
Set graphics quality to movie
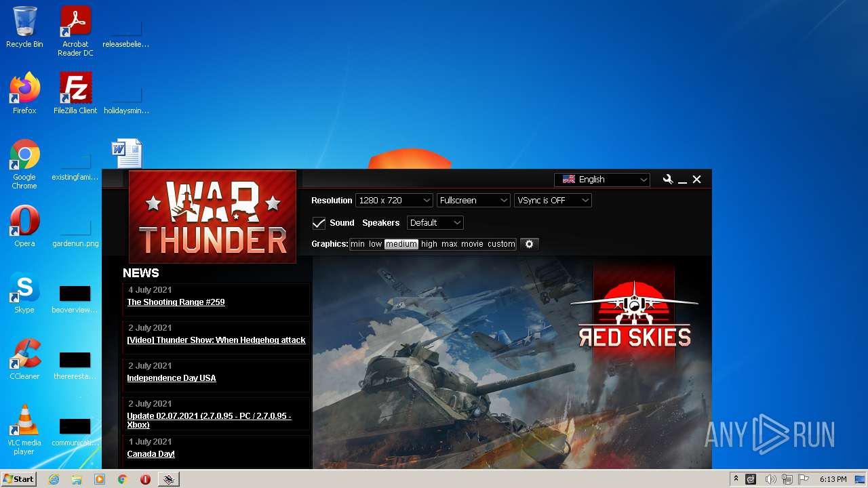(472, 244)
